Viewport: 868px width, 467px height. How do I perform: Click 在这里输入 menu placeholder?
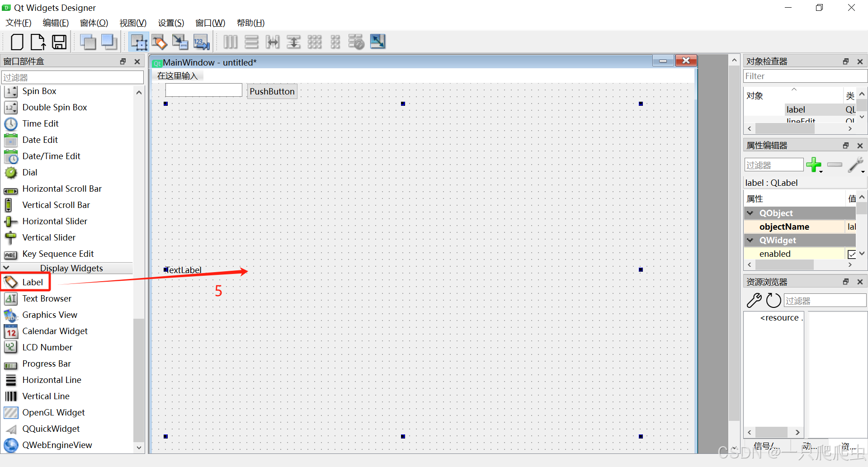pos(178,76)
